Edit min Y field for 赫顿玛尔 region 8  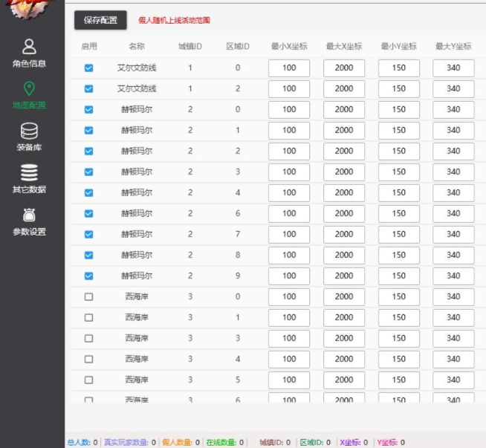(x=398, y=255)
